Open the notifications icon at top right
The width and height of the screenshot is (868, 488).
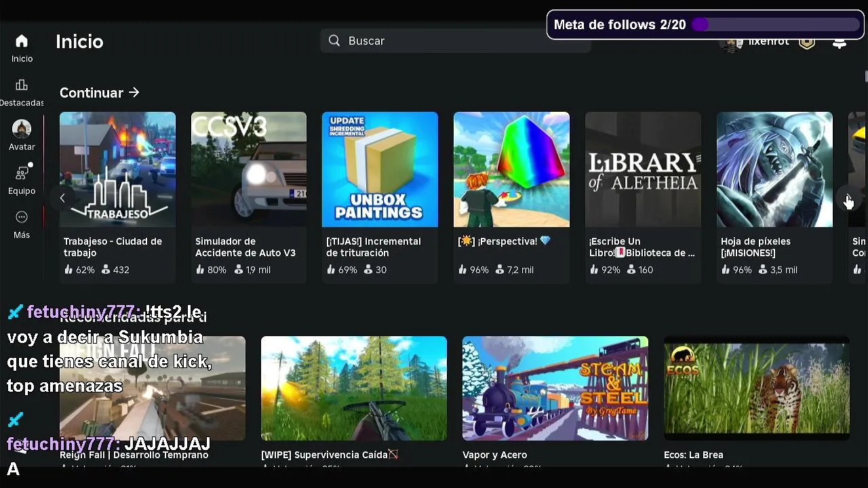tap(840, 43)
